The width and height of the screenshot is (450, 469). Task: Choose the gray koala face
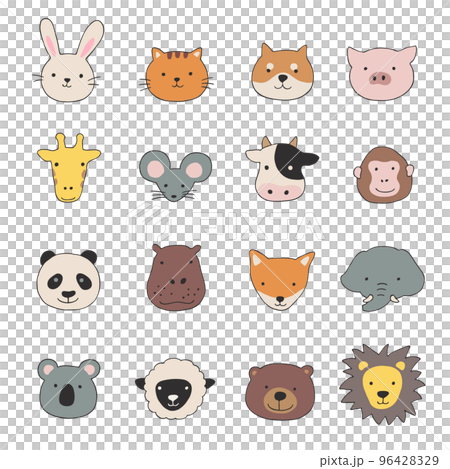click(69, 388)
